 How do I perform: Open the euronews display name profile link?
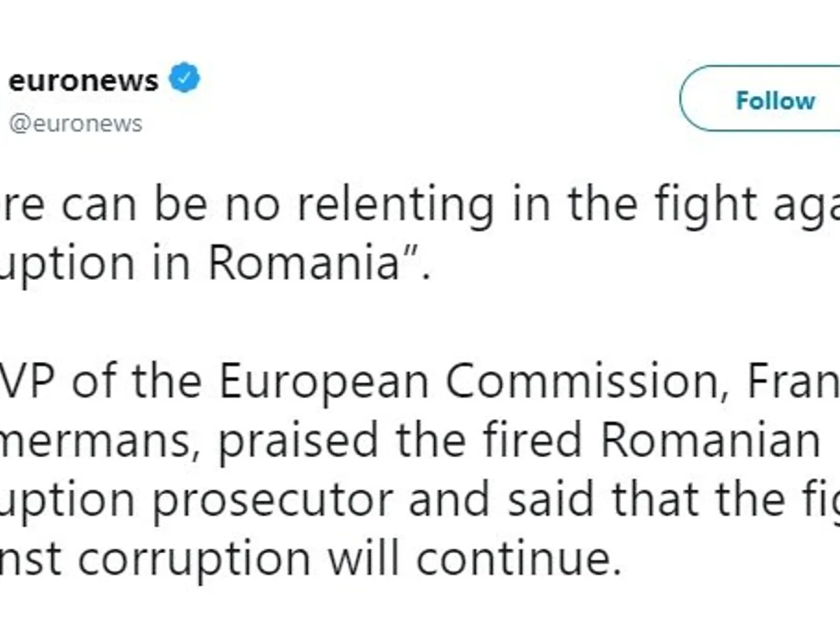pyautogui.click(x=83, y=80)
